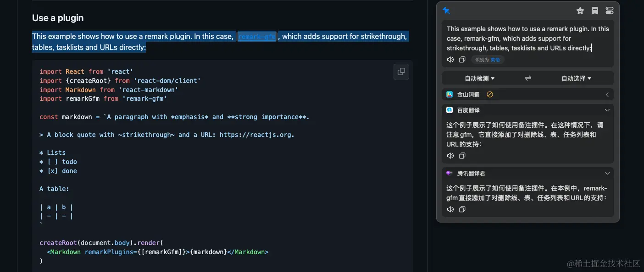The width and height of the screenshot is (644, 272).
Task: Click the 百度翻译 service icon
Action: point(450,110)
